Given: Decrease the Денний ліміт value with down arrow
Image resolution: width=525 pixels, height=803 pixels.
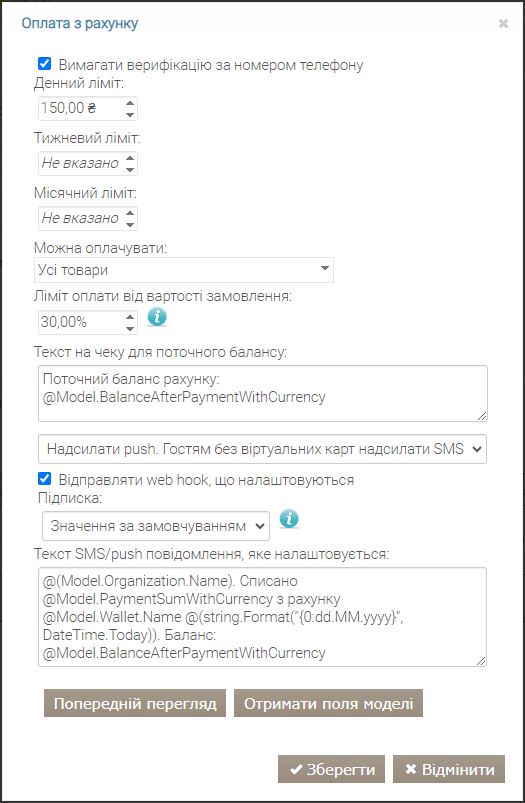Looking at the screenshot, I should coord(130,114).
